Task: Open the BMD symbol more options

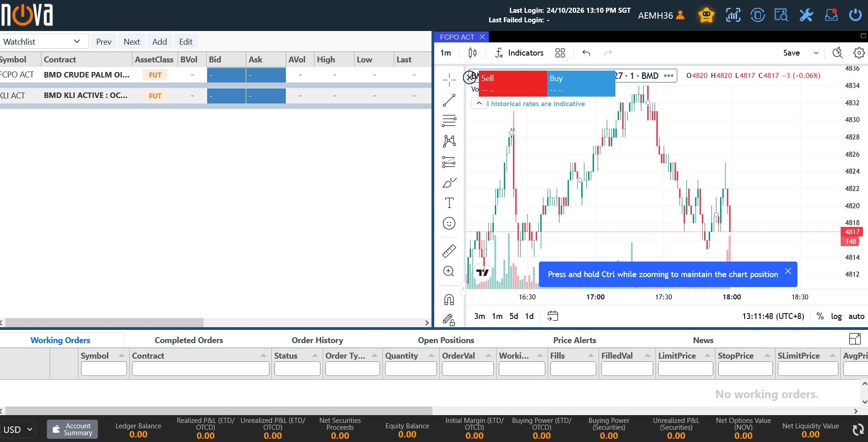Action: tap(669, 76)
